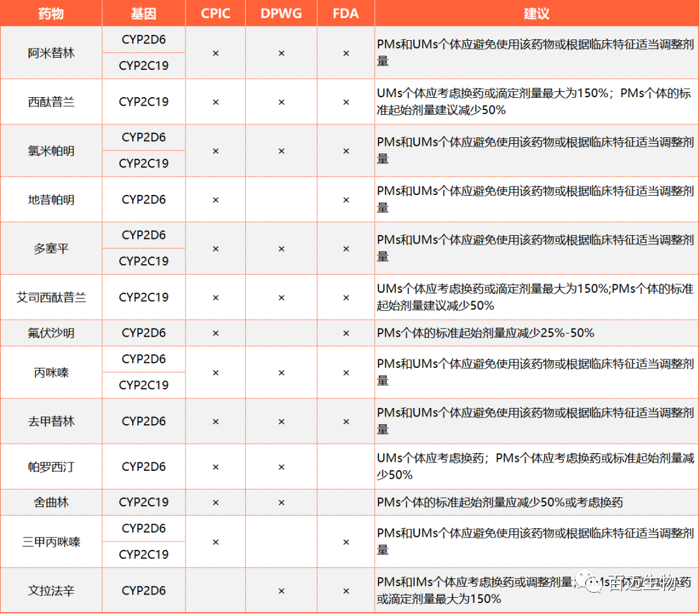Click CYP2C19 in the 三甲丙咪嗪 row
Viewport: 700px width, 614px height.
[x=144, y=554]
